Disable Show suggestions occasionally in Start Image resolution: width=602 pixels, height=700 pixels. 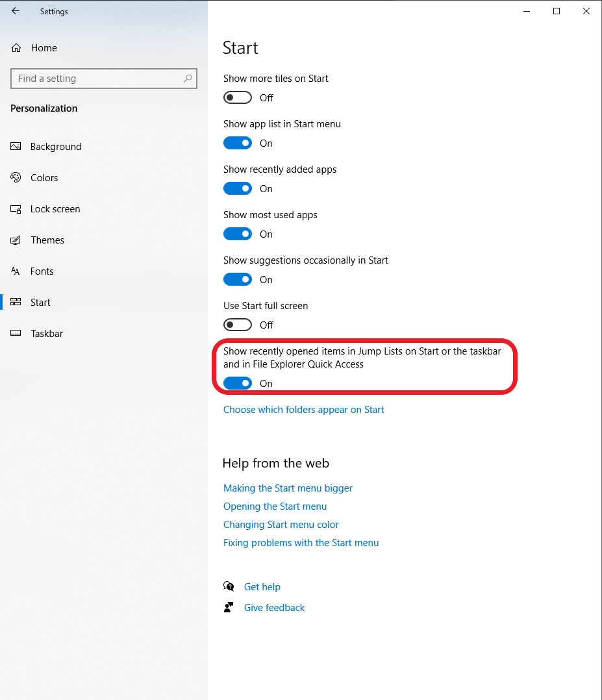point(238,279)
